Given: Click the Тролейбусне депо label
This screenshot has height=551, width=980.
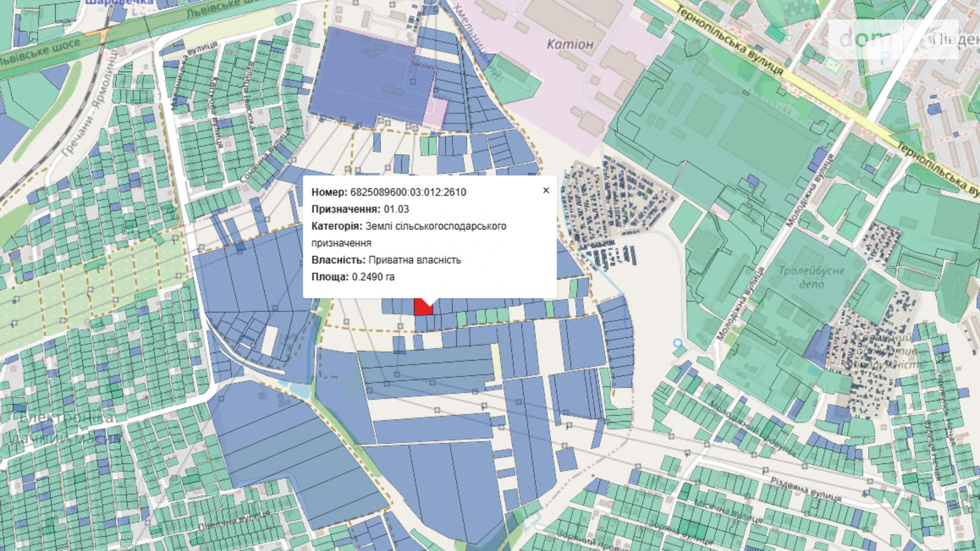Looking at the screenshot, I should [x=811, y=277].
